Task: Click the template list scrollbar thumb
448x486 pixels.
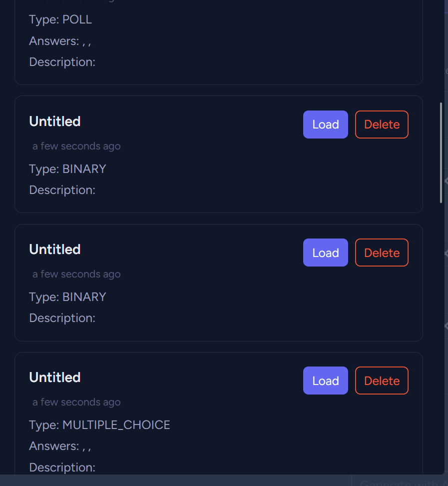Action: point(441,152)
